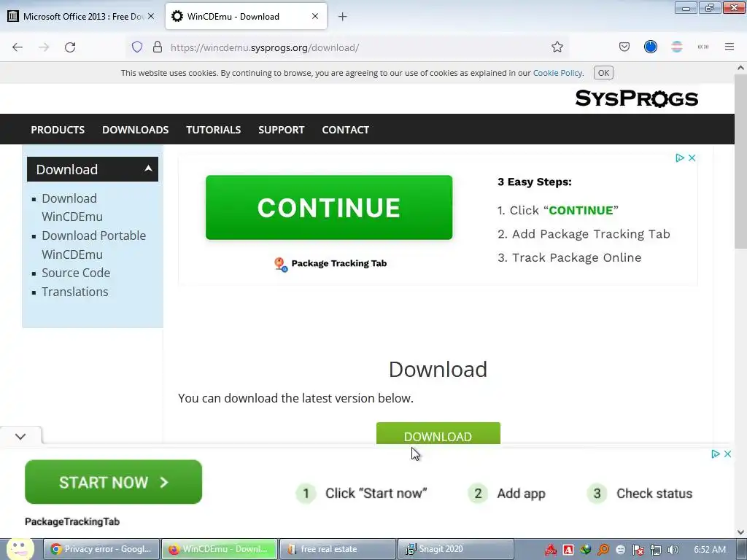
Task: Open the Source Code sidebar link
Action: [x=76, y=273]
